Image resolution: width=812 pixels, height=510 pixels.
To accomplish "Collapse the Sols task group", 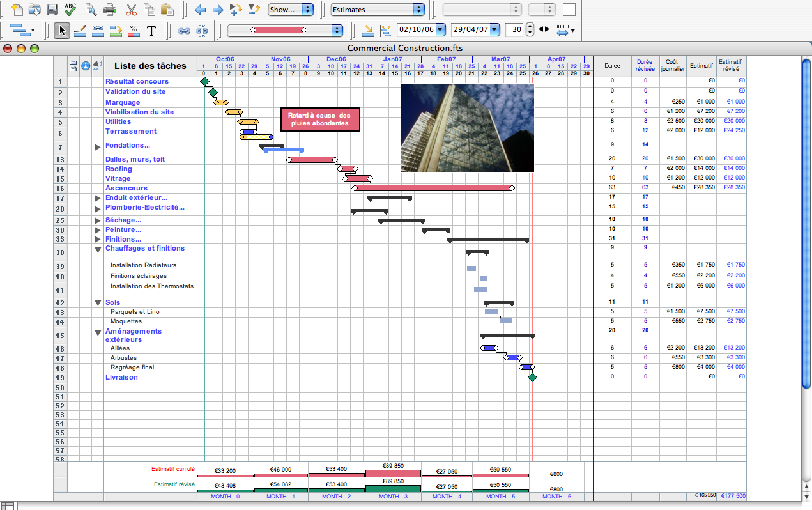I will pos(98,303).
